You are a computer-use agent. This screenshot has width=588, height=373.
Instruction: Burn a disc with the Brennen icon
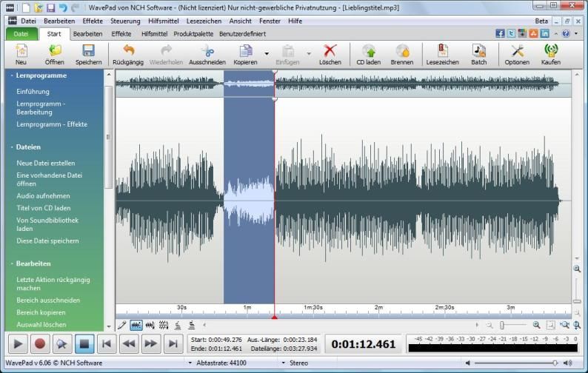coord(402,50)
